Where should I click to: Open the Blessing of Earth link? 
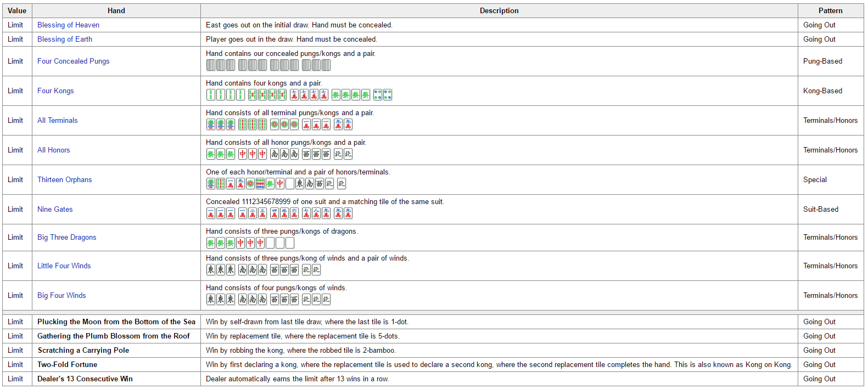coord(65,39)
